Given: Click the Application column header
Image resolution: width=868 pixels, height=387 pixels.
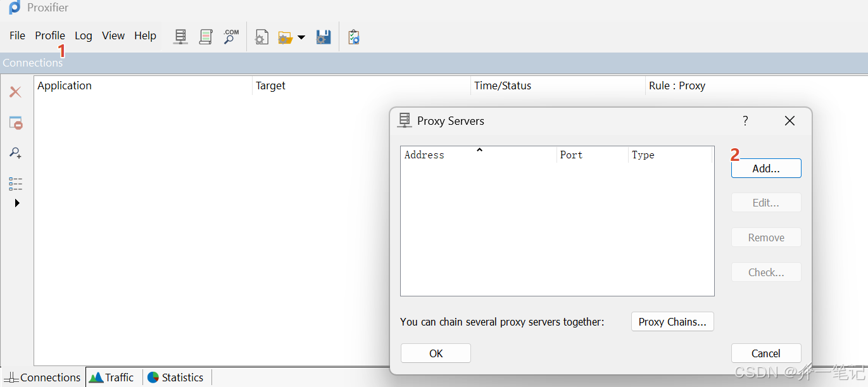Looking at the screenshot, I should click(143, 86).
